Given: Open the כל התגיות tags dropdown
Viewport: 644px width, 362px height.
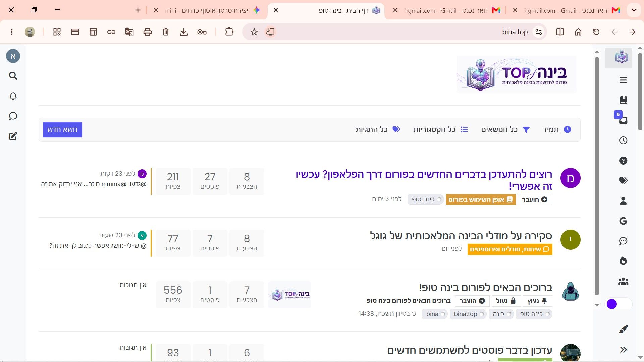Looking at the screenshot, I should click(378, 130).
